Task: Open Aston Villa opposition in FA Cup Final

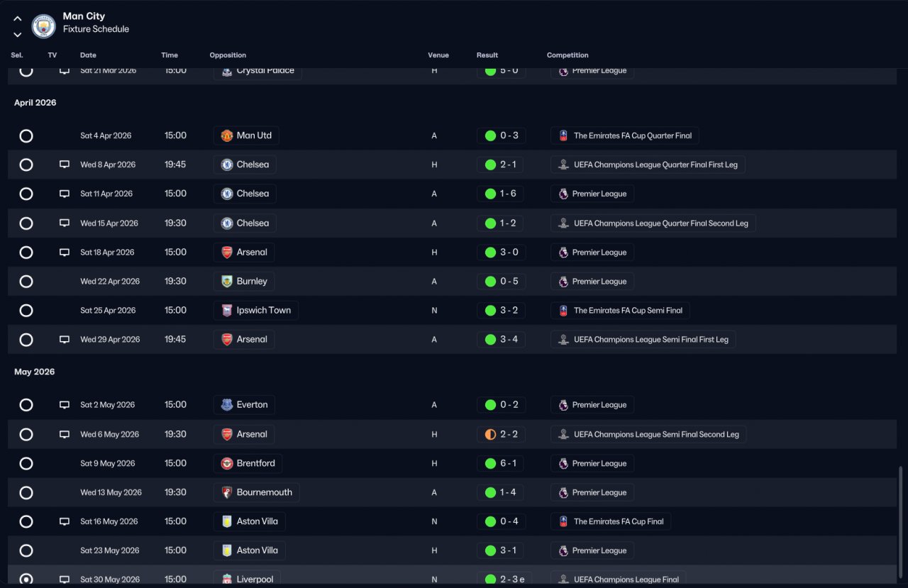Action: pyautogui.click(x=249, y=521)
